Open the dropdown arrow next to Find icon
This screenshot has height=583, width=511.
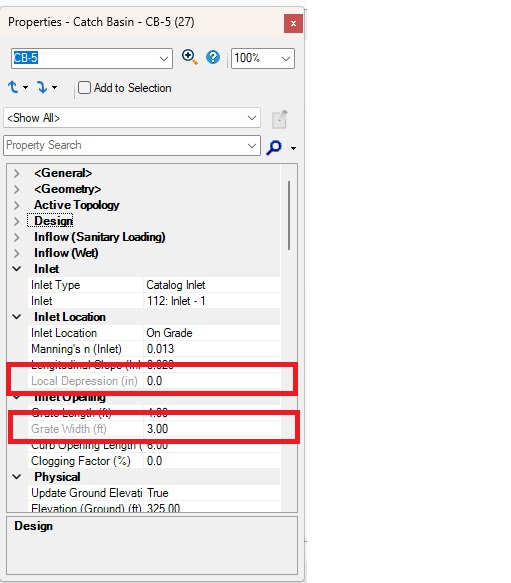pyautogui.click(x=293, y=148)
